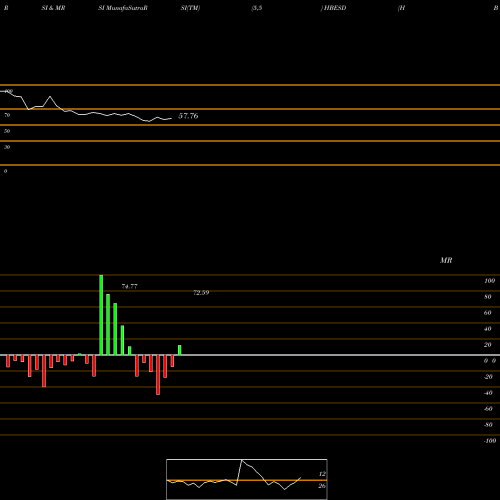Image resolution: width=500 pixels, height=500 pixels.
Task: Click the 80 axis label of MR chart
Action: pos(488,297)
